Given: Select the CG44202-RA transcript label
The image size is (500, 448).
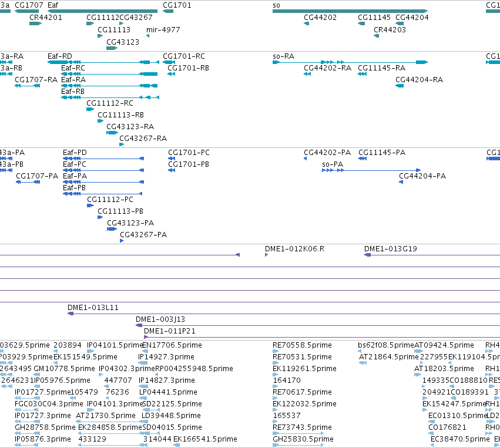Looking at the screenshot, I should (327, 68).
